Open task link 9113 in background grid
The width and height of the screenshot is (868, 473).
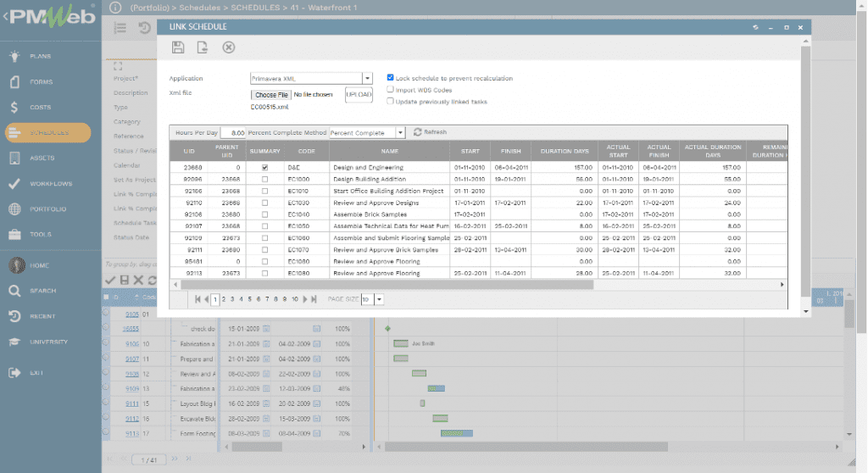(131, 434)
